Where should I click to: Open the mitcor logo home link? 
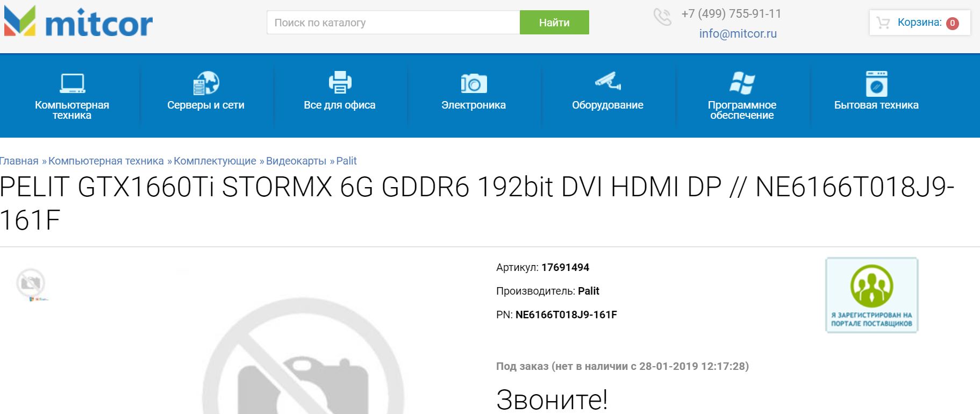78,22
